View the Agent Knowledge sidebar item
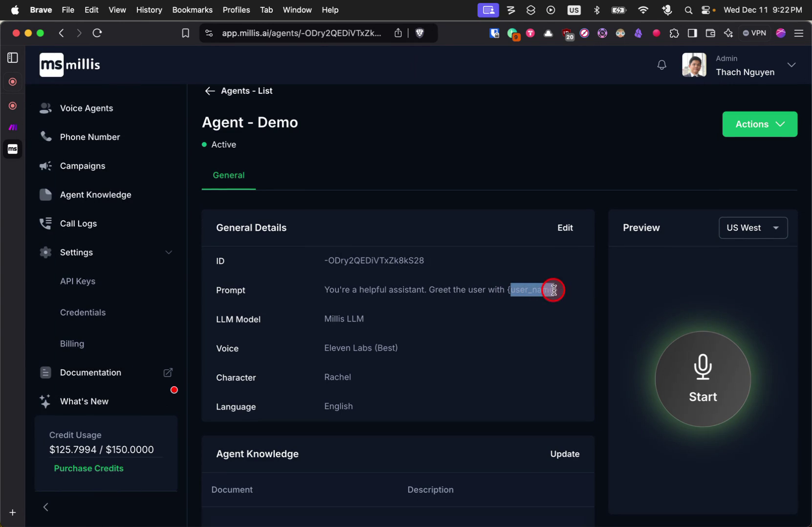 point(96,195)
